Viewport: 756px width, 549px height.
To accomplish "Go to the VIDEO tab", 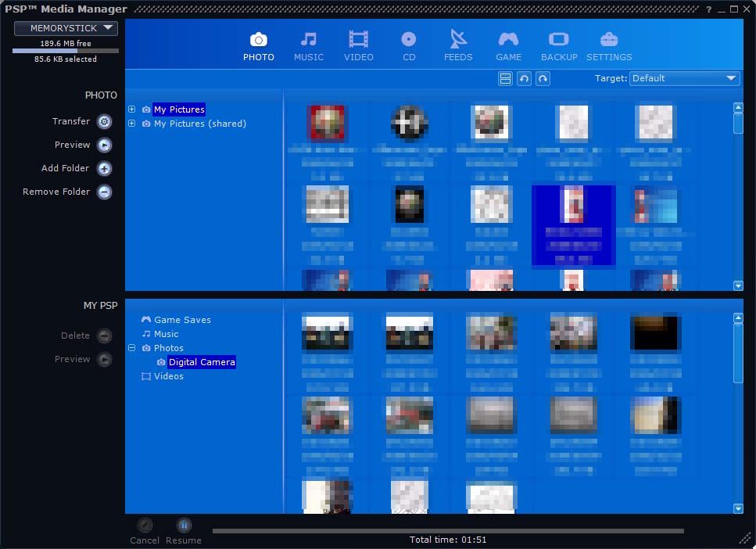I will (358, 47).
